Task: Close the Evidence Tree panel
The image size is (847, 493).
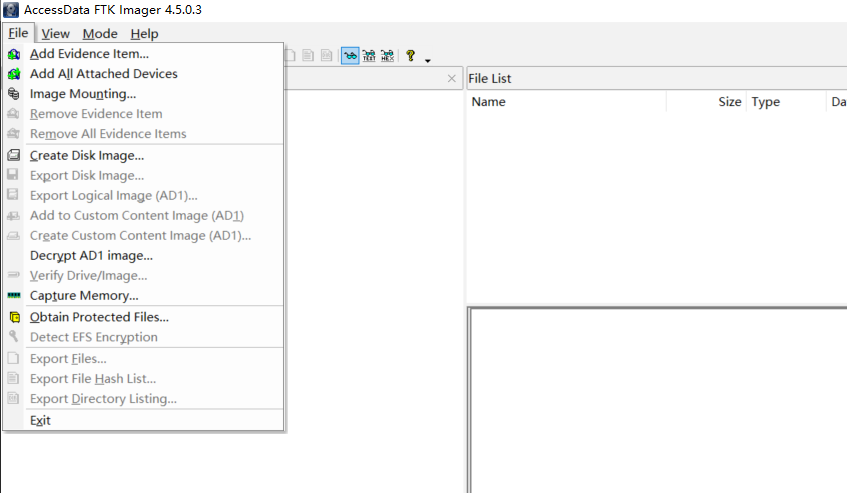Action: 453,79
